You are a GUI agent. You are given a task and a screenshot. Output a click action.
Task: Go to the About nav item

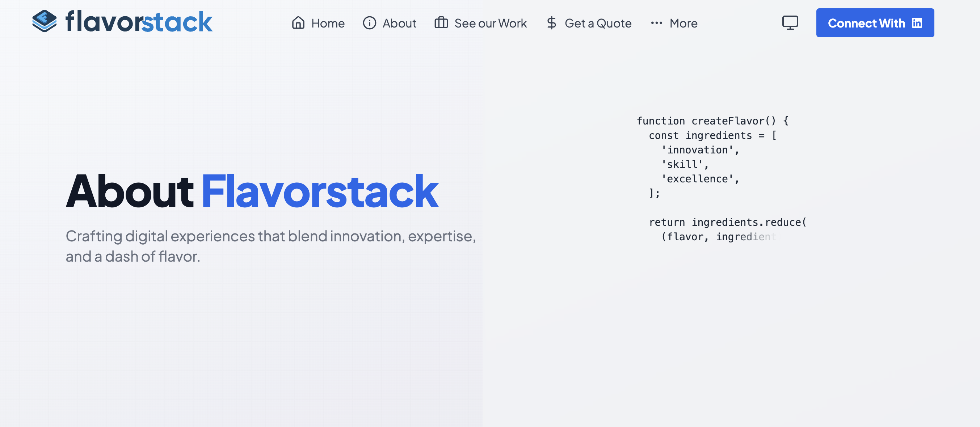390,23
